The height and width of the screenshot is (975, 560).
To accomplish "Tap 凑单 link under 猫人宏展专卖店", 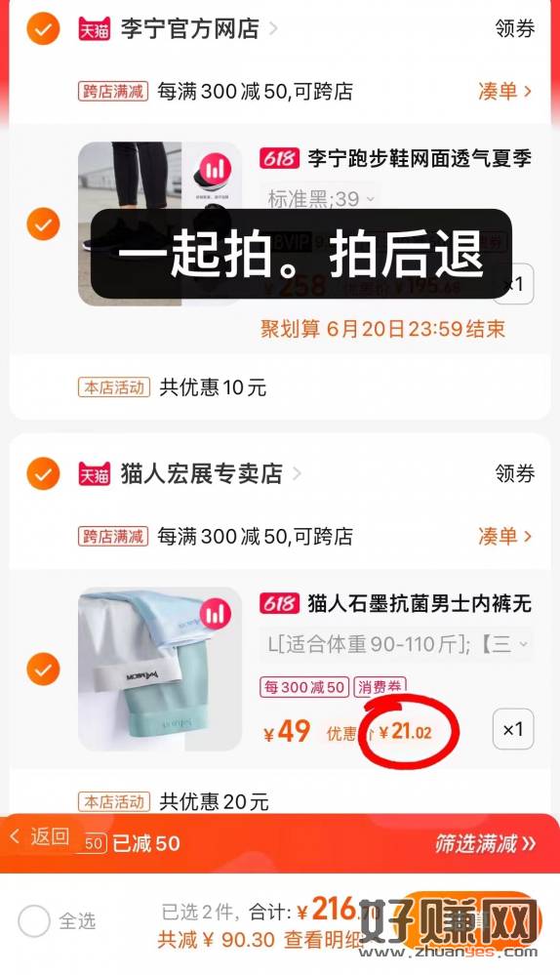I will [x=505, y=536].
